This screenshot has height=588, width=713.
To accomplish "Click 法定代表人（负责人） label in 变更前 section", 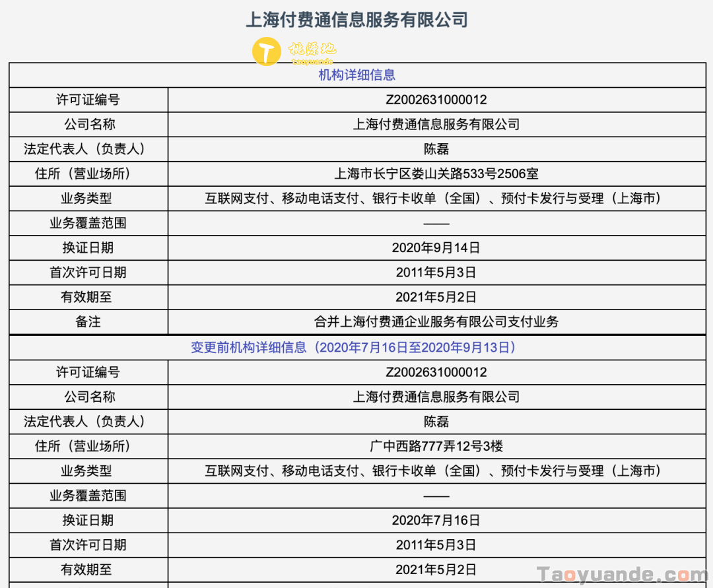I will (x=85, y=422).
